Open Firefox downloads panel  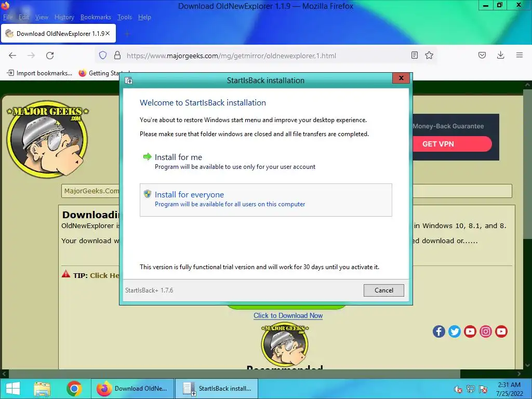(500, 55)
